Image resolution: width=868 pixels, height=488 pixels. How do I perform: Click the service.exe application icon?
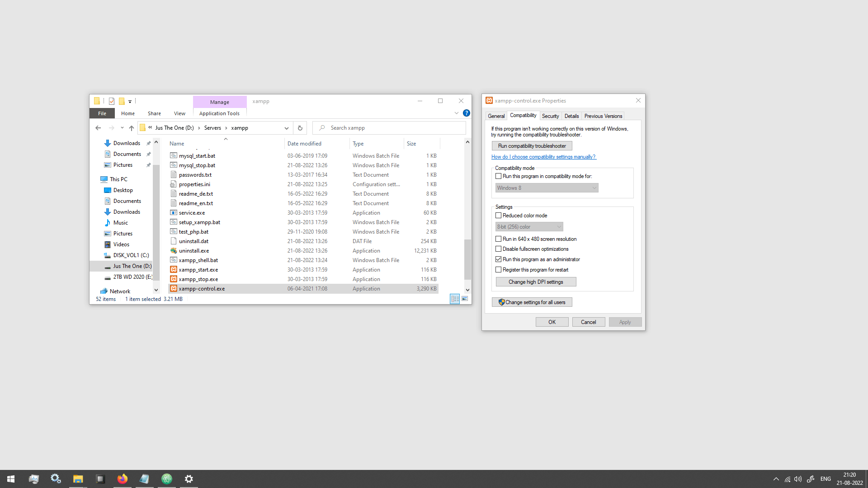(x=174, y=212)
